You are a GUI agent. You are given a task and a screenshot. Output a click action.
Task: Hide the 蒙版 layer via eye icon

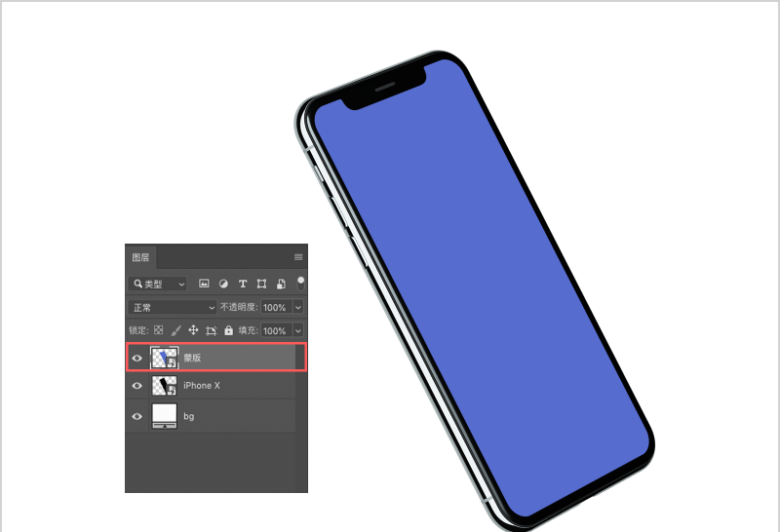click(137, 358)
